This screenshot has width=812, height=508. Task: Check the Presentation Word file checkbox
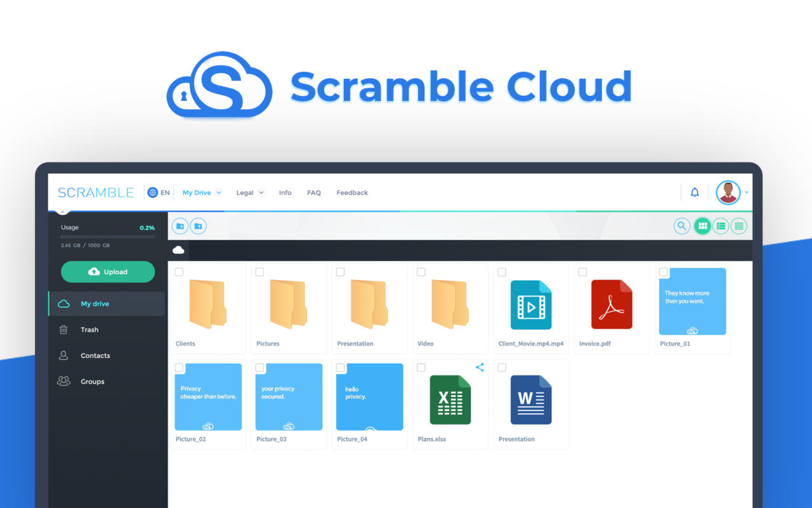click(501, 368)
